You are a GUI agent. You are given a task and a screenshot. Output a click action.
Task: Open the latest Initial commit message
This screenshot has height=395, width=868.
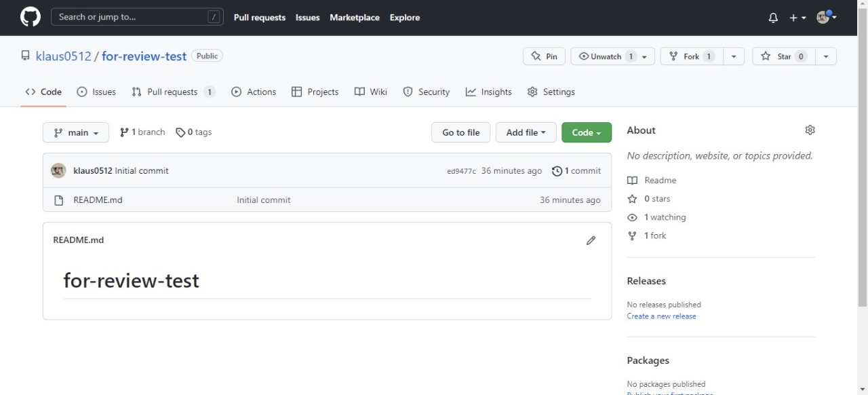142,171
